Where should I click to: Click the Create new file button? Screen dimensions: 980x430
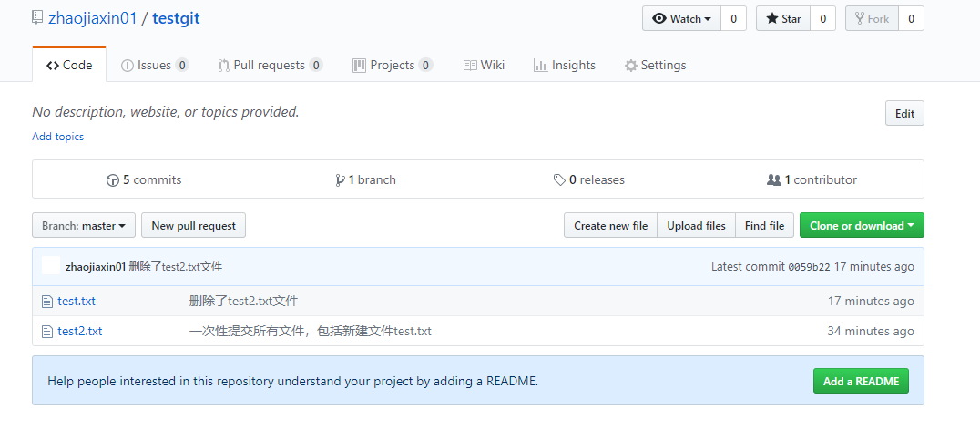point(610,226)
